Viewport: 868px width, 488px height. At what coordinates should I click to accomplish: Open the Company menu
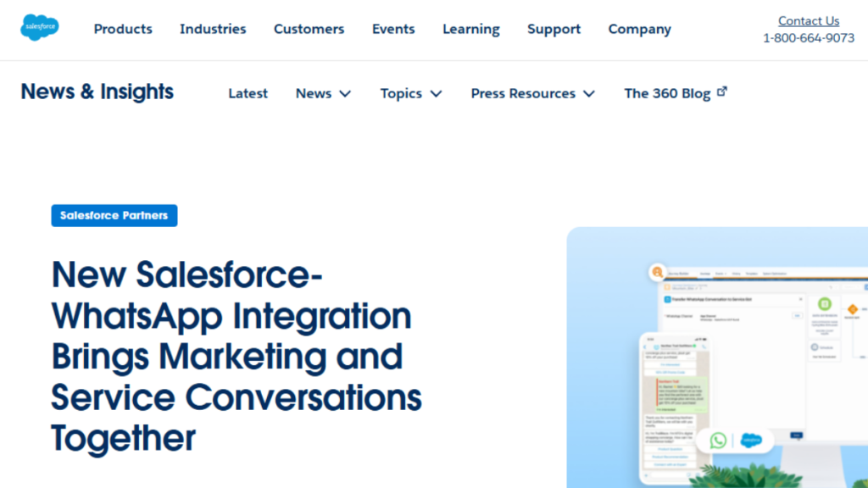pos(639,29)
